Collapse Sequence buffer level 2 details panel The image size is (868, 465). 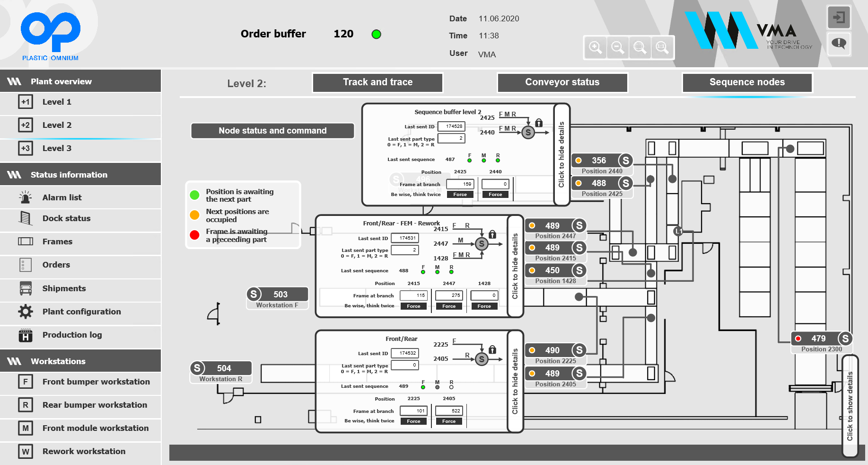click(561, 154)
